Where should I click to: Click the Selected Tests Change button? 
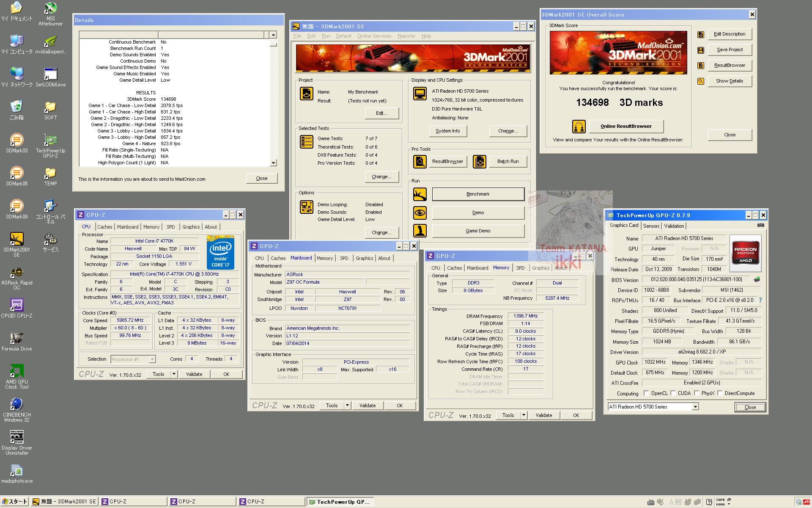click(381, 177)
